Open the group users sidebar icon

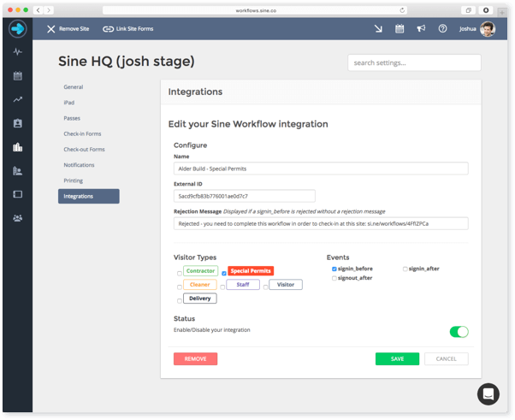[18, 218]
